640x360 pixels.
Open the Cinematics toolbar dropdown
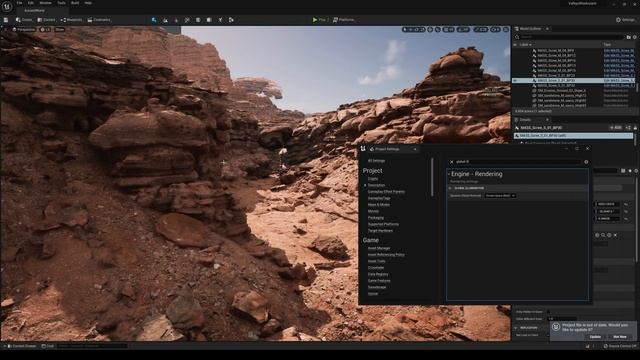99,20
